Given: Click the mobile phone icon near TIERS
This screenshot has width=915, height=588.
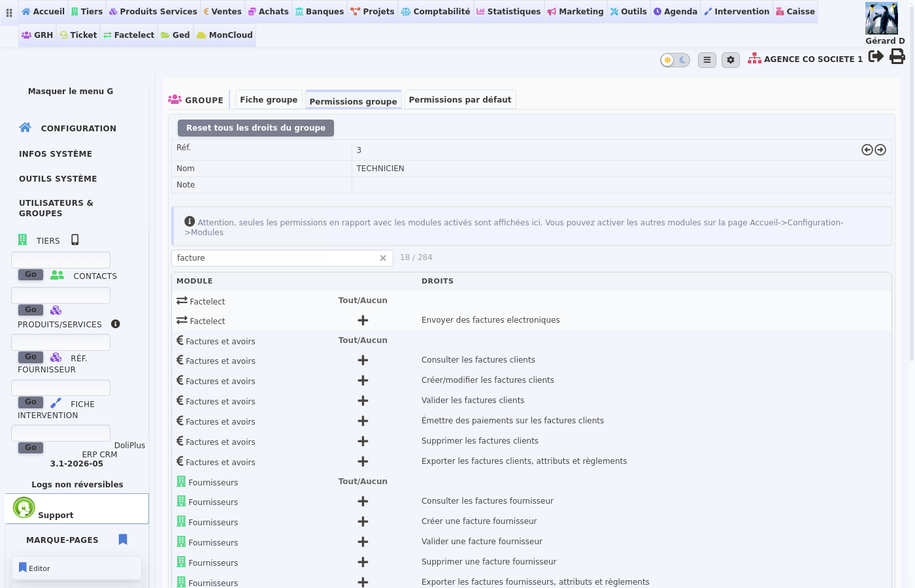Looking at the screenshot, I should (75, 240).
